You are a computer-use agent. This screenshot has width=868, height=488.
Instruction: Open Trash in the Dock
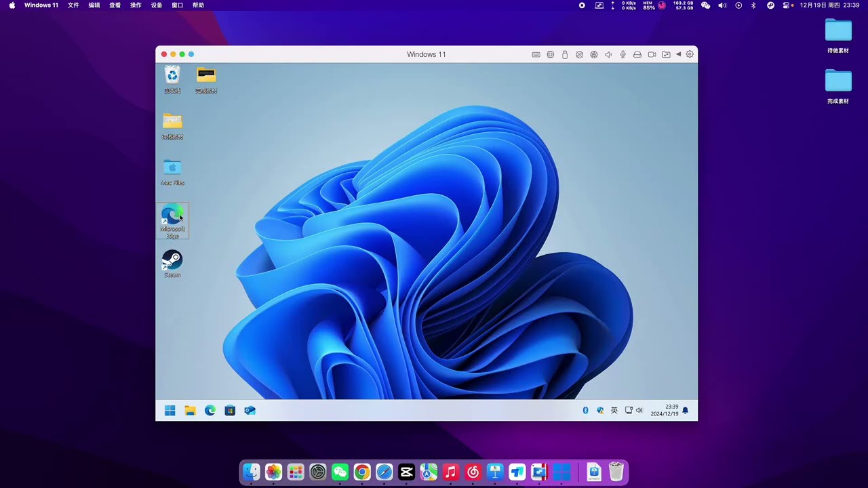pos(616,472)
